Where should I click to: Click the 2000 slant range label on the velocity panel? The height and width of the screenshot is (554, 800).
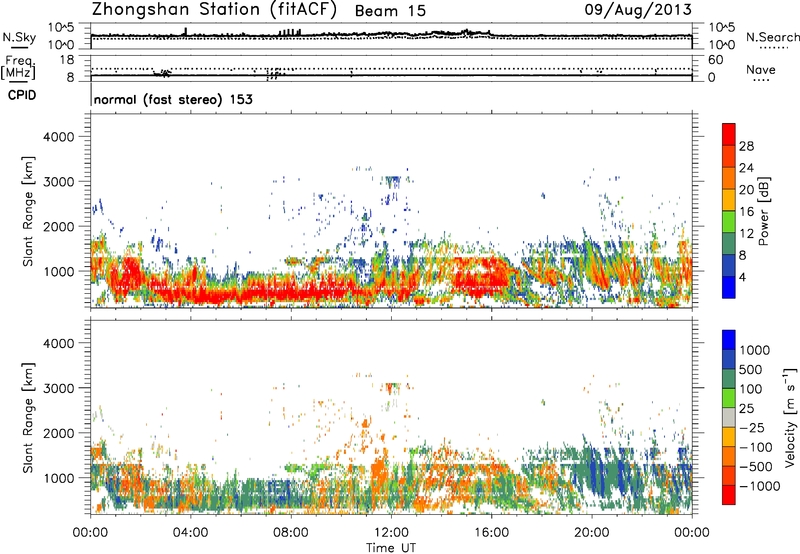point(59,433)
